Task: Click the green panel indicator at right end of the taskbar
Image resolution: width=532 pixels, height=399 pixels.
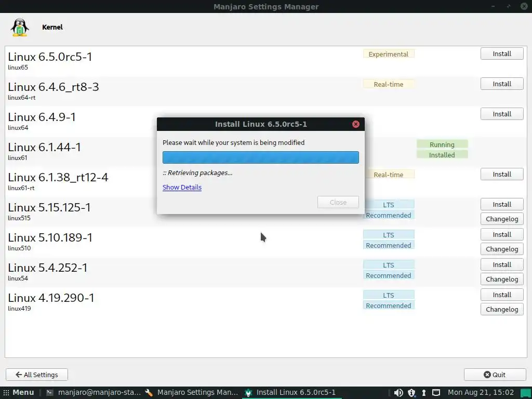Action: tap(526, 393)
